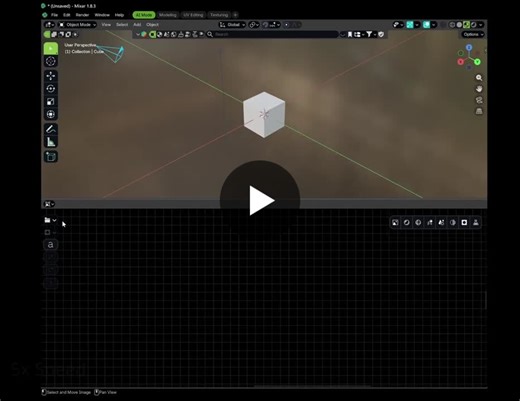Screen dimensions: 520x401
Task: Click the shield icon in asset bar
Action: pos(381,34)
